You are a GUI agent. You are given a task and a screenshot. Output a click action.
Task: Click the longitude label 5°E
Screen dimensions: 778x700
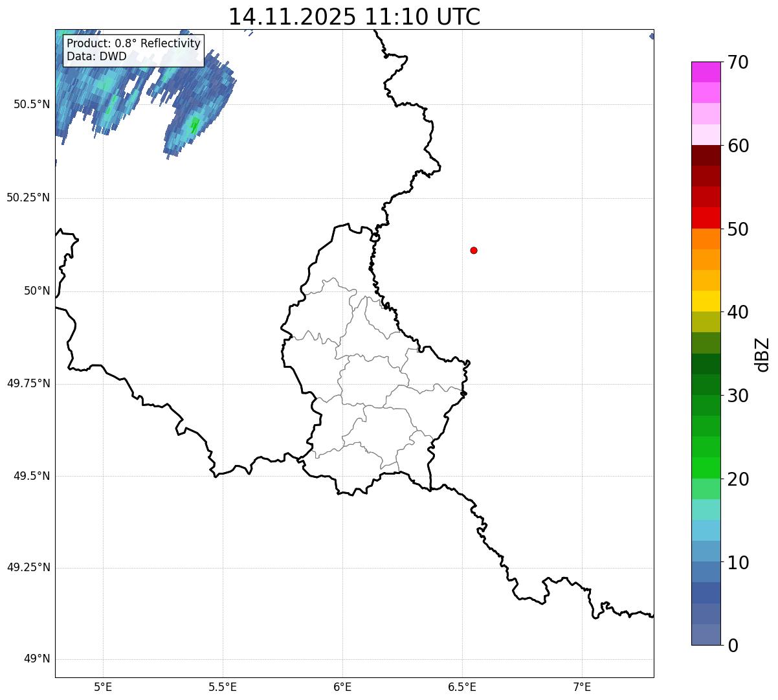(103, 687)
